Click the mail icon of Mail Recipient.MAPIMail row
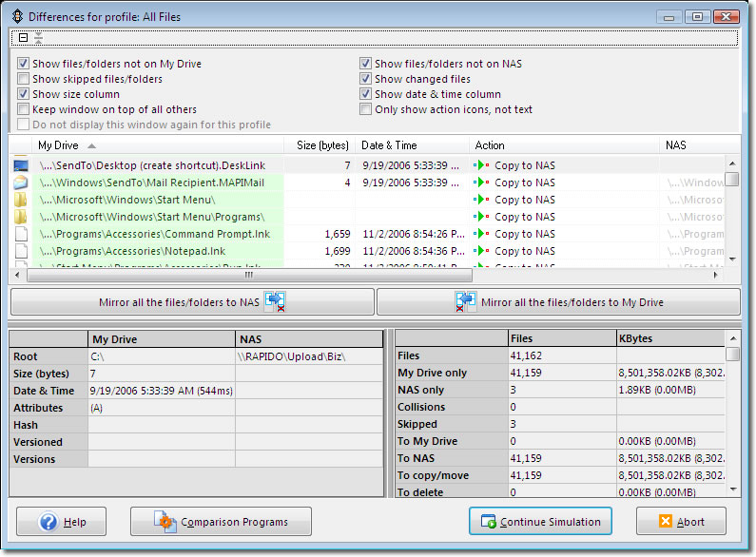This screenshot has width=756, height=557. point(21,182)
